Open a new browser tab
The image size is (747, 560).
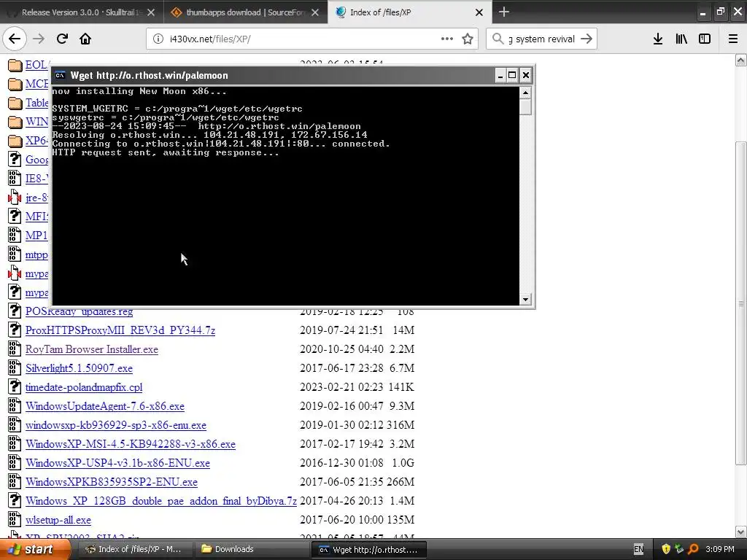pyautogui.click(x=504, y=12)
